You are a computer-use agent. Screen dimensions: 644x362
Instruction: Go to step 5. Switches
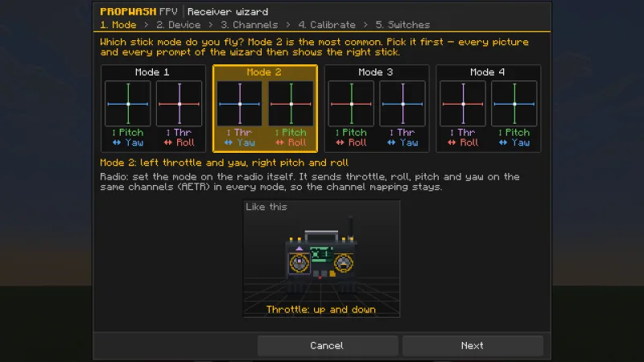[402, 25]
